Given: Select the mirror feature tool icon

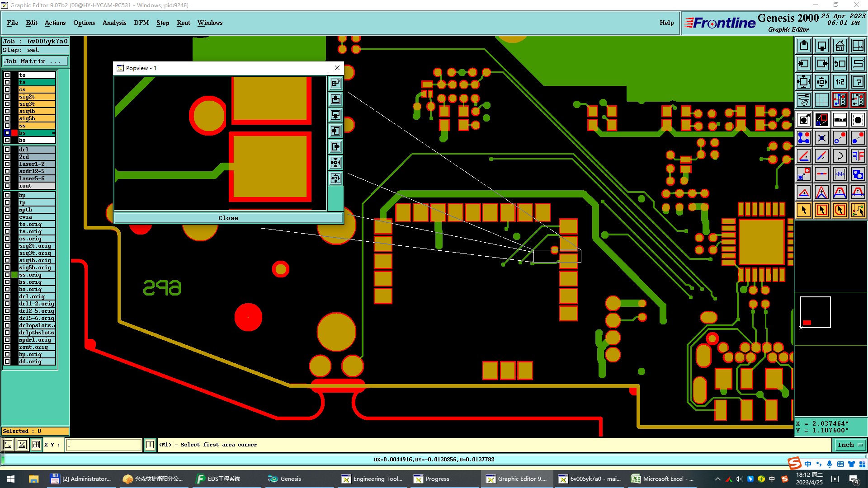Looking at the screenshot, I should (858, 156).
